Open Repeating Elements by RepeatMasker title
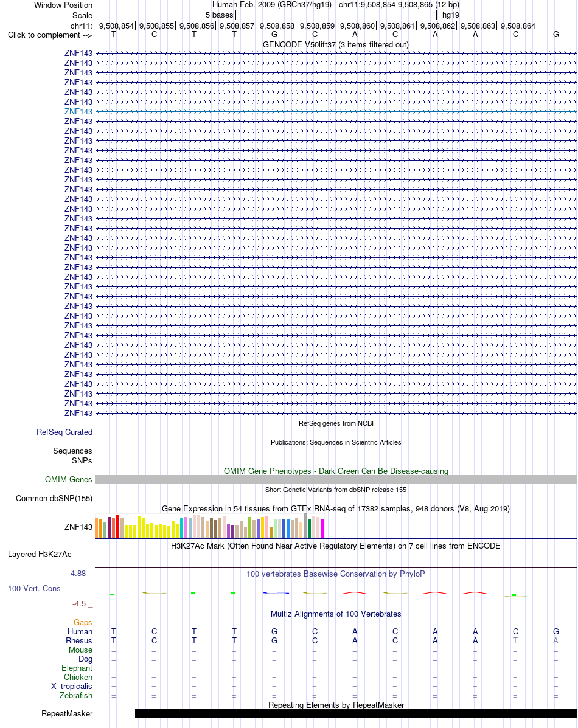The height and width of the screenshot is (728, 578). (336, 705)
